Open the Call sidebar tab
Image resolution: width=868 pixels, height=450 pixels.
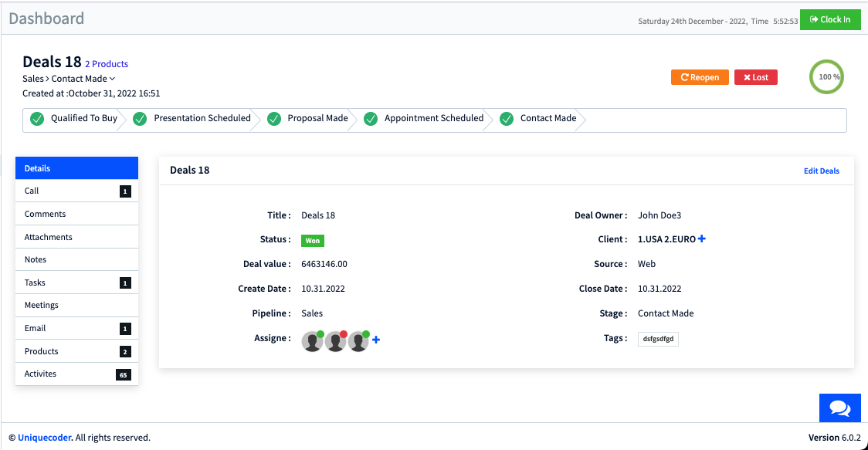pos(77,191)
